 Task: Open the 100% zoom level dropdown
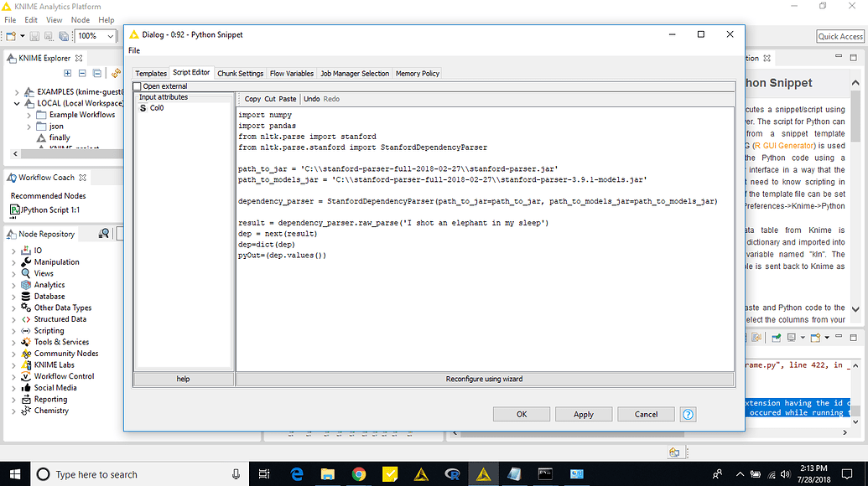pos(109,35)
